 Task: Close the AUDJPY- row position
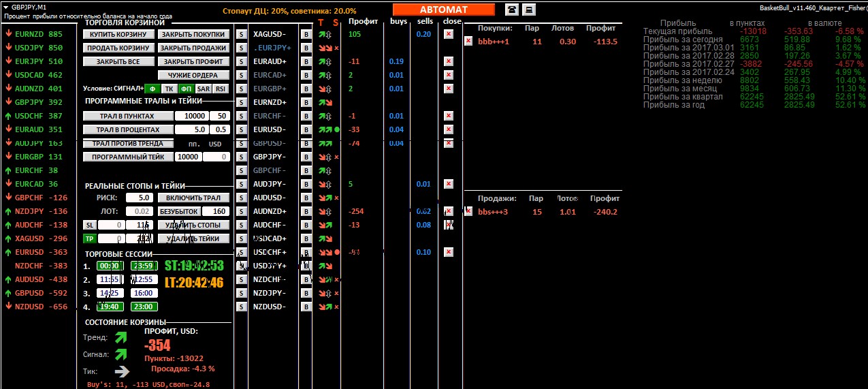click(x=448, y=184)
